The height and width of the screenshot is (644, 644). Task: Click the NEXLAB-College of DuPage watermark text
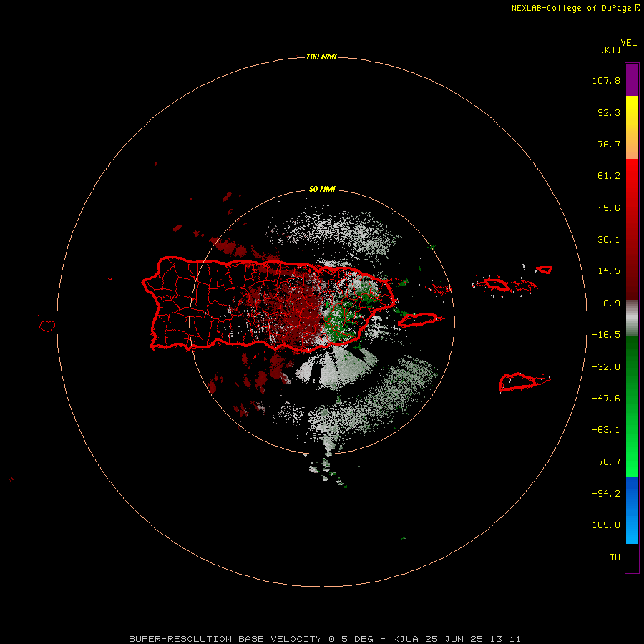(575, 8)
